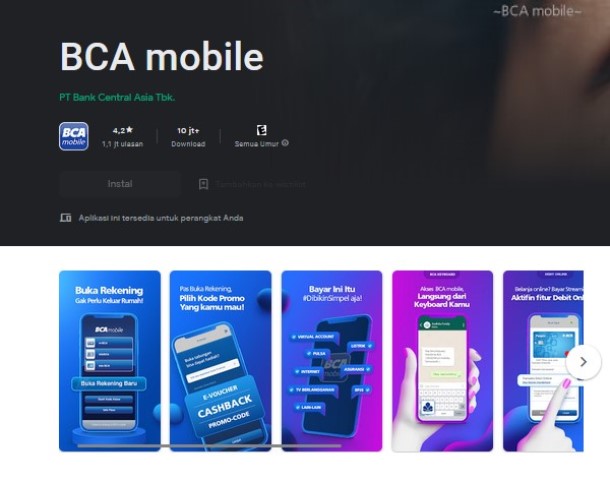Open the Buka Rekening screenshot
Screen dimensions: 610x480
pyautogui.click(x=110, y=361)
